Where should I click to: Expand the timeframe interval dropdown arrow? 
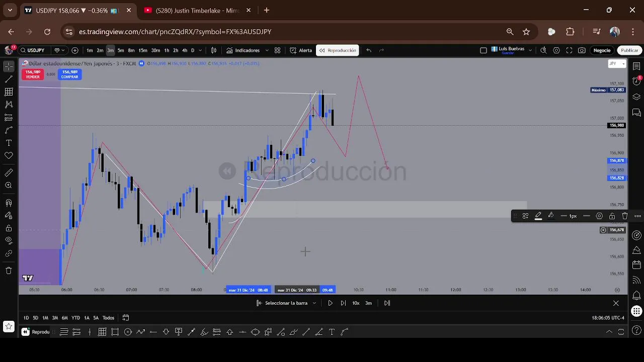(200, 50)
